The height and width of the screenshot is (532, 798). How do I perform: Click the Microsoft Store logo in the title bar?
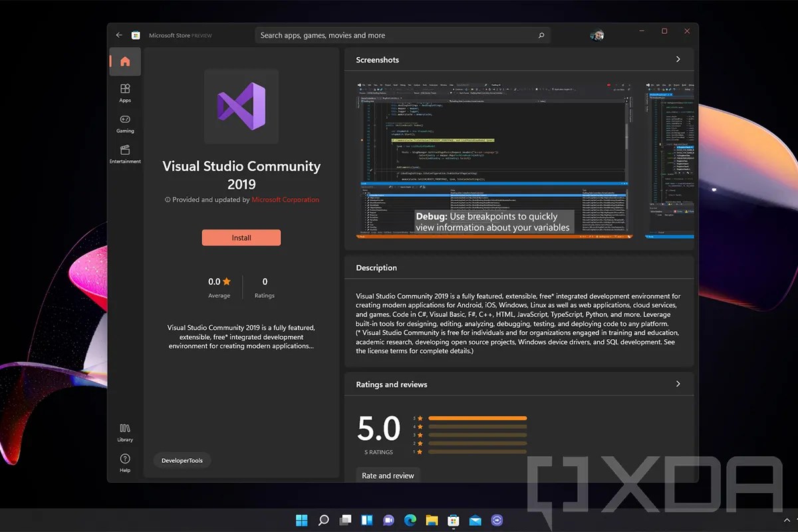(136, 35)
